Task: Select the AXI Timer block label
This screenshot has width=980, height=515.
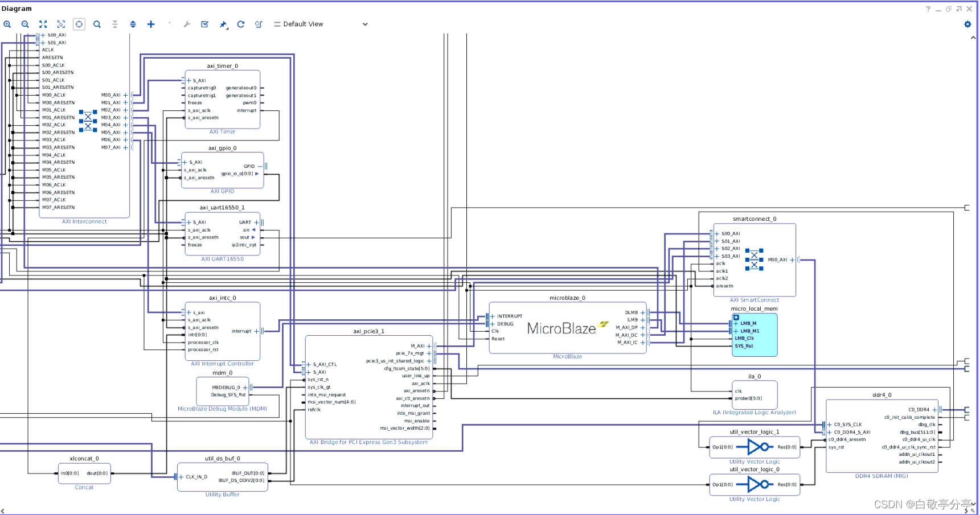Action: 222,131
